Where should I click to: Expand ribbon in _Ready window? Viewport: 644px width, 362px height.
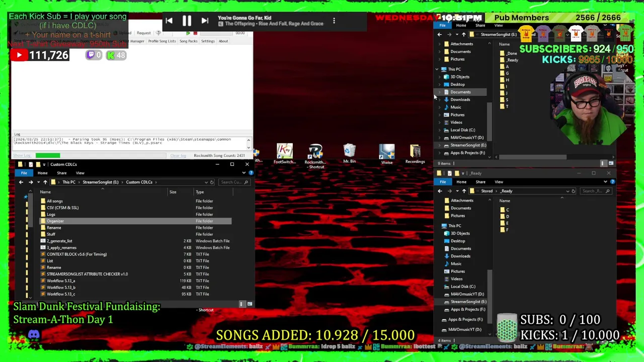[x=606, y=182]
